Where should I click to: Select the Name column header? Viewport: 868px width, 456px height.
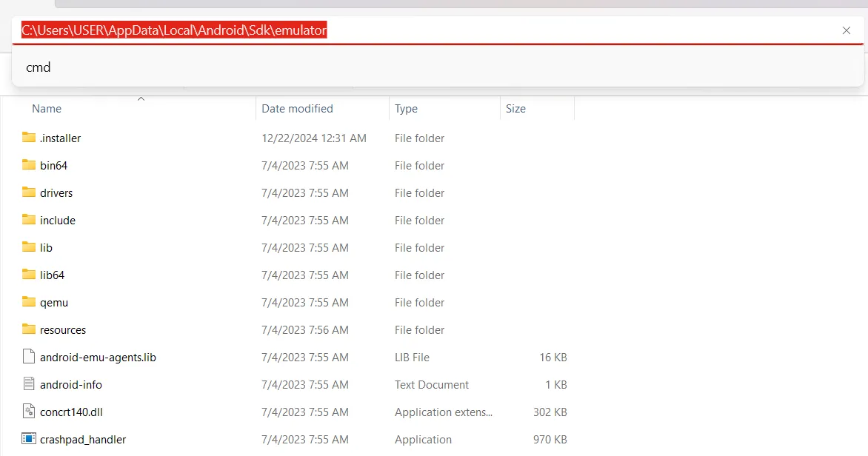coord(46,108)
